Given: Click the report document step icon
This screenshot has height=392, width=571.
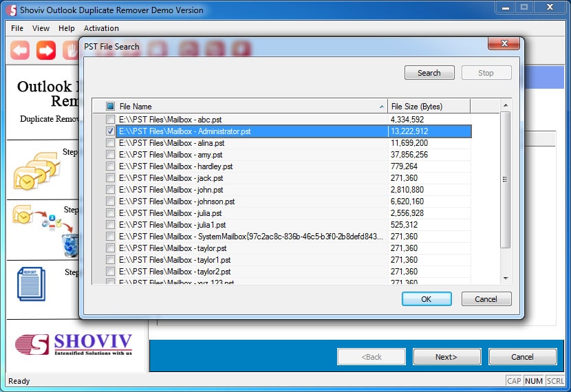Looking at the screenshot, I should click(32, 284).
